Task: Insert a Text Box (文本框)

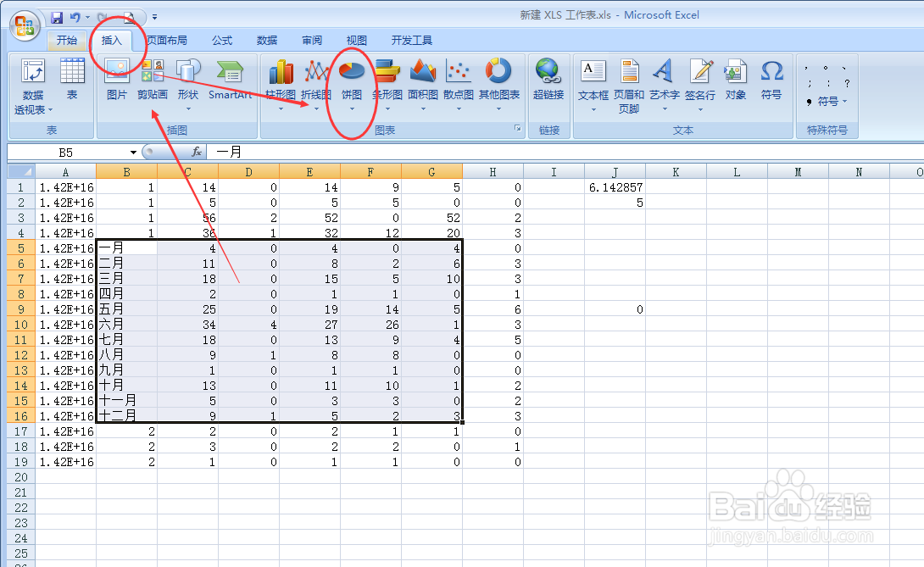Action: point(593,84)
